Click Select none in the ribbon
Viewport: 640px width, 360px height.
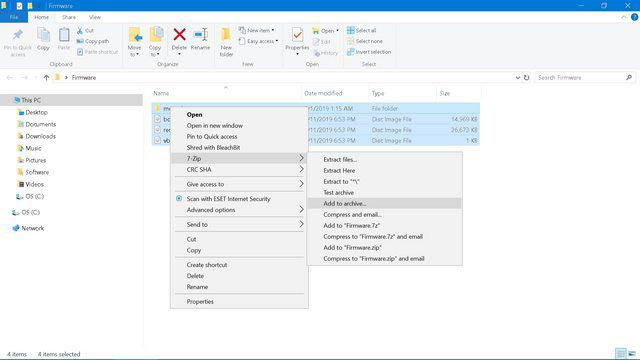364,41
